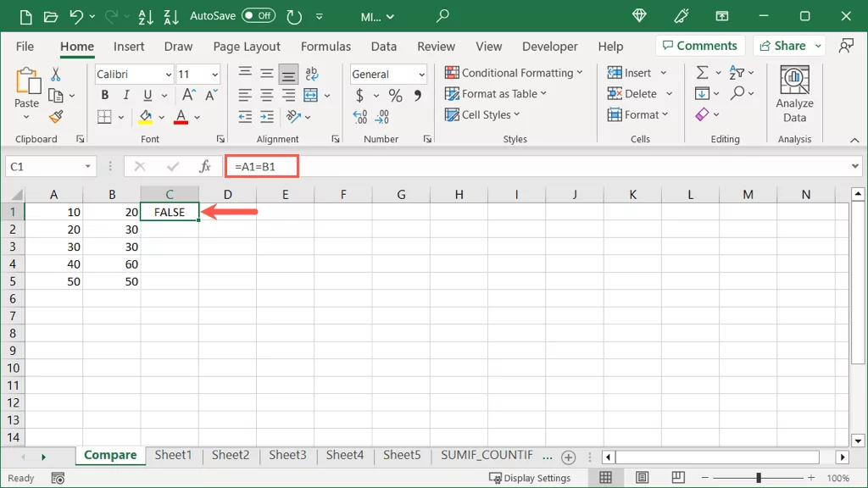
Task: Click the red Font Color swatch
Action: click(x=181, y=117)
